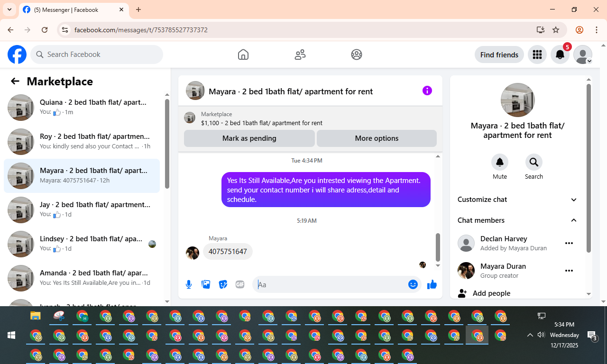
Task: Open File Explorer from taskbar
Action: pos(36,316)
